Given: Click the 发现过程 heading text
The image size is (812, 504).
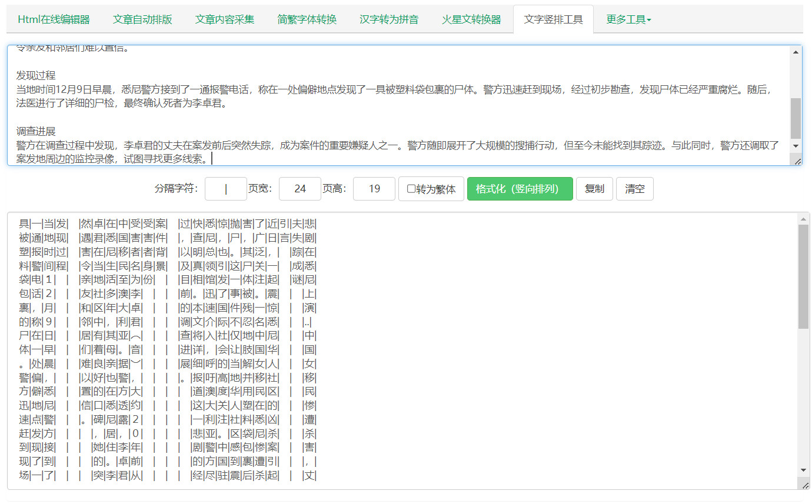Looking at the screenshot, I should pyautogui.click(x=36, y=75).
